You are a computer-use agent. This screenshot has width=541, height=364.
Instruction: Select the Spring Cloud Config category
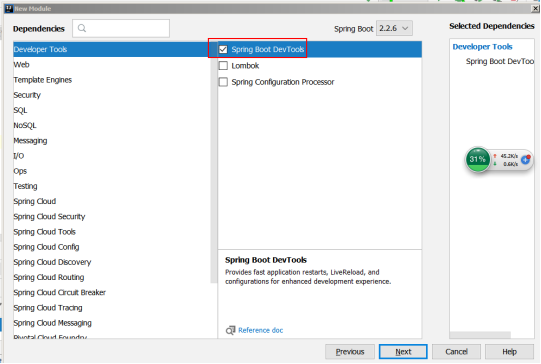click(111, 247)
